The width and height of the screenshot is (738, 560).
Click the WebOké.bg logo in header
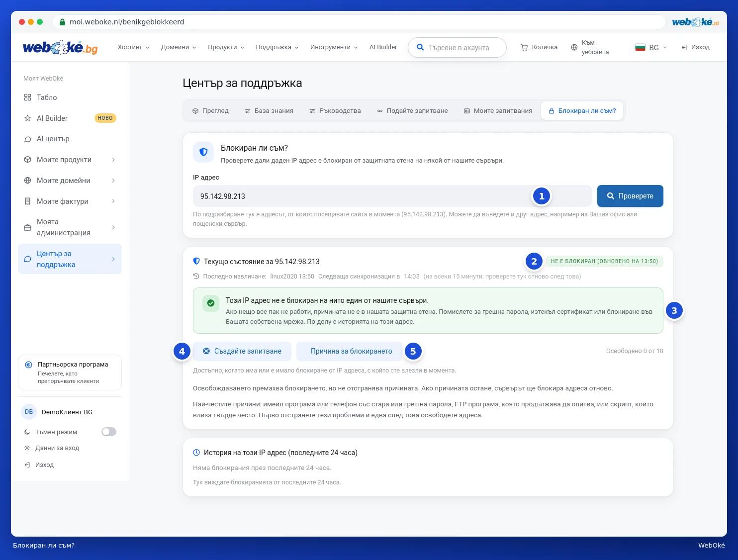(60, 47)
